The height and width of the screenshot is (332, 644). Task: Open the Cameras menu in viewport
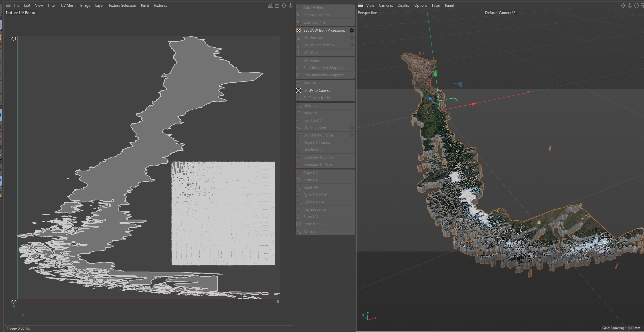tap(385, 5)
